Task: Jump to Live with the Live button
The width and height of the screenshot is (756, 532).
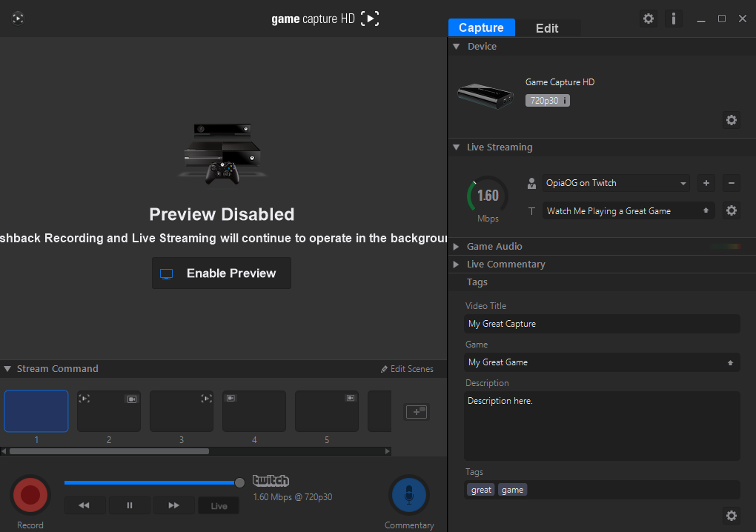Action: 219,505
